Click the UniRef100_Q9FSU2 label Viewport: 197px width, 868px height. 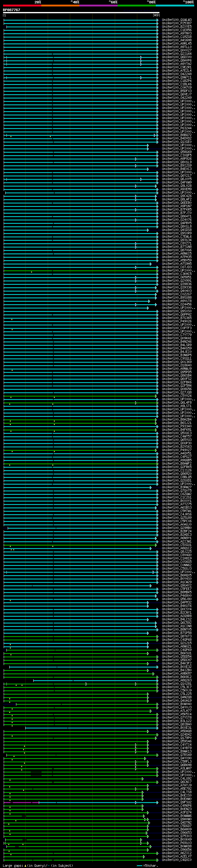(x=176, y=802)
